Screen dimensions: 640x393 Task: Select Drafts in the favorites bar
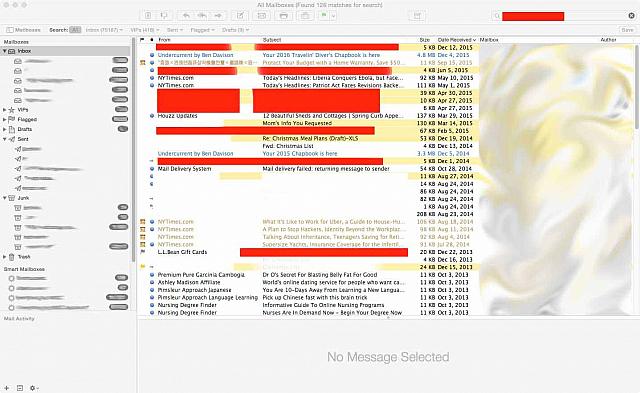(236, 30)
